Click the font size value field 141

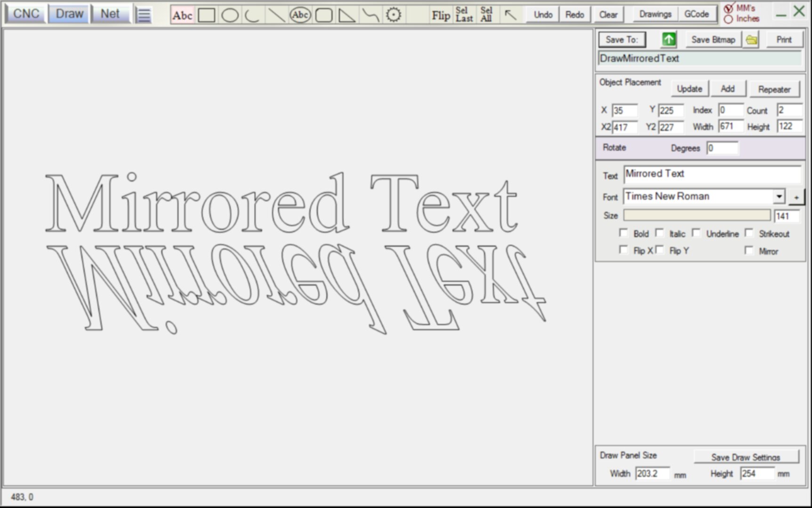[787, 216]
